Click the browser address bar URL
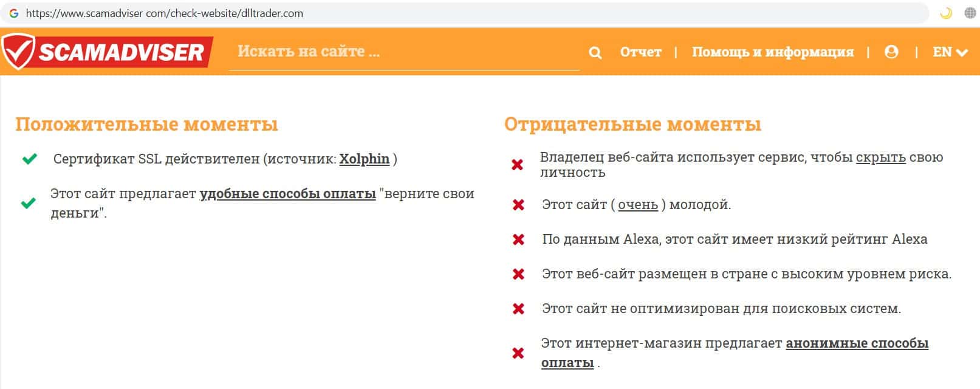 (x=165, y=13)
